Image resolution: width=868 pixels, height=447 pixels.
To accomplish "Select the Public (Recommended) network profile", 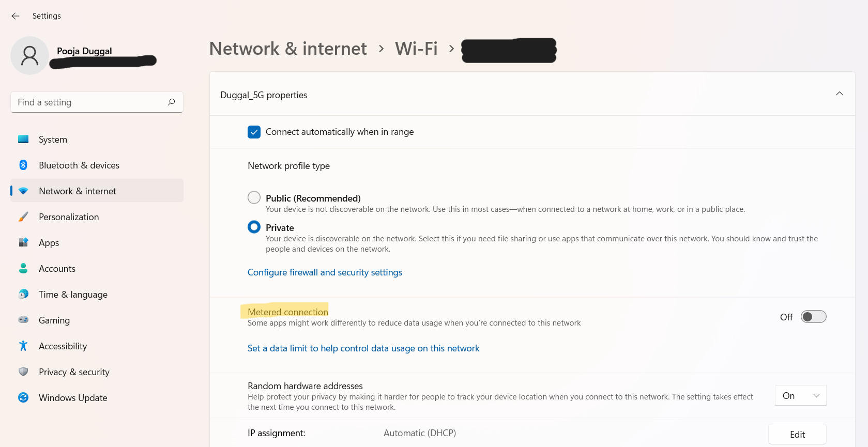I will point(254,198).
